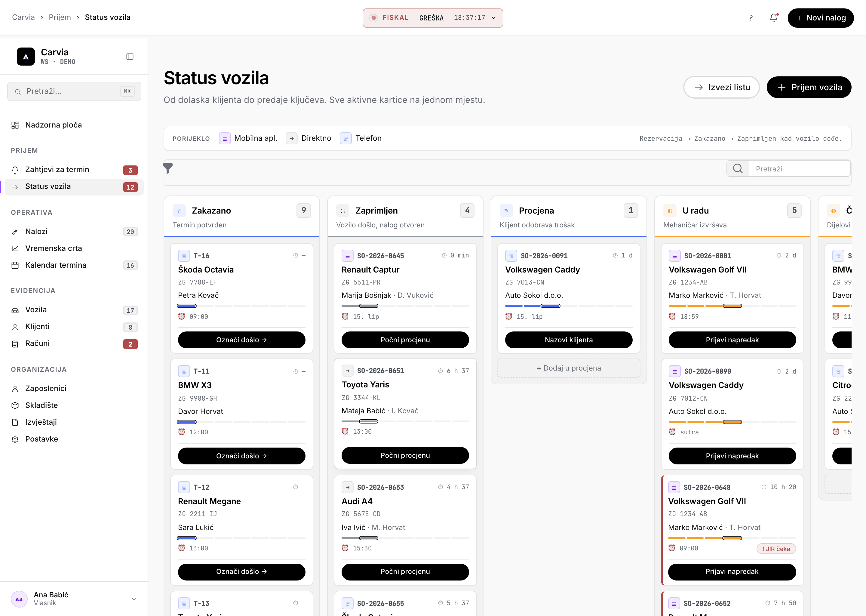This screenshot has width=866, height=616.
Task: Open Postavke settings in sidebar
Action: 74,439
